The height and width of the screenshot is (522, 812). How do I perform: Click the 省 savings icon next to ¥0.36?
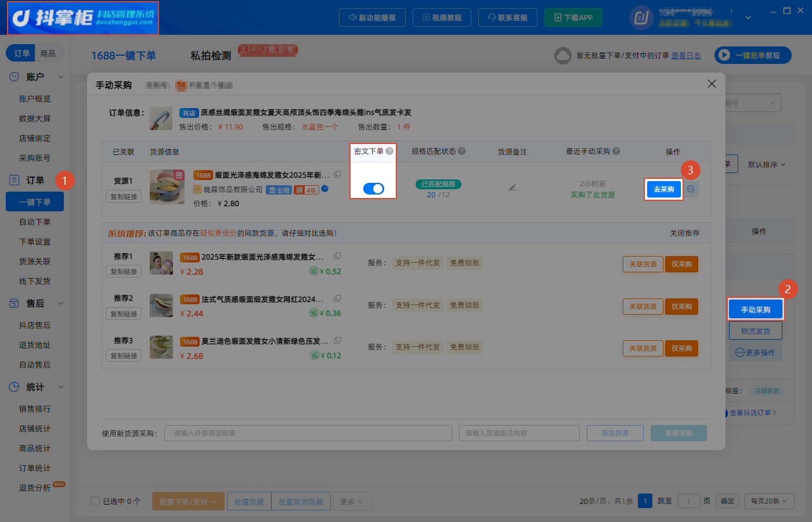click(x=313, y=313)
